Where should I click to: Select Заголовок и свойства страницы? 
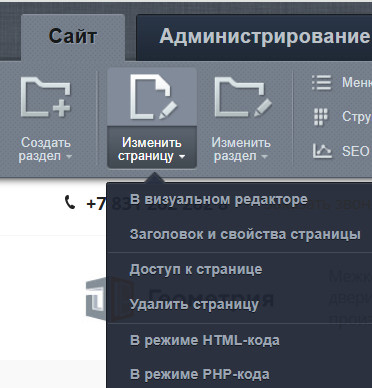[x=245, y=234]
